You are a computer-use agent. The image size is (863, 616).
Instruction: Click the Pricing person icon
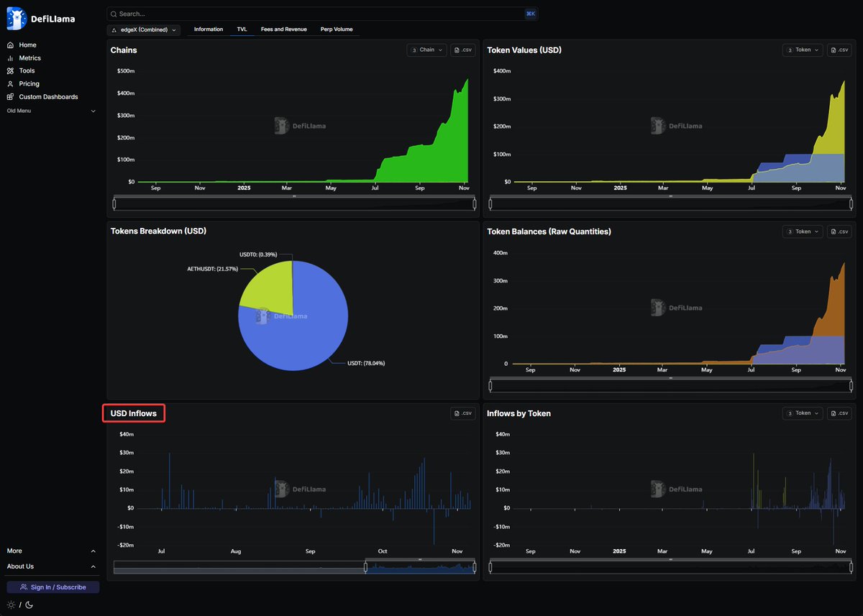click(x=11, y=83)
